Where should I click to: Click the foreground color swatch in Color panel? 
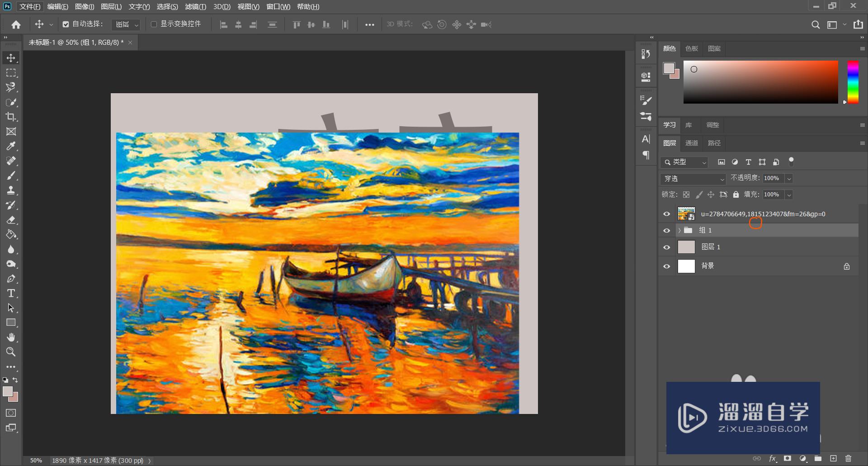point(669,68)
